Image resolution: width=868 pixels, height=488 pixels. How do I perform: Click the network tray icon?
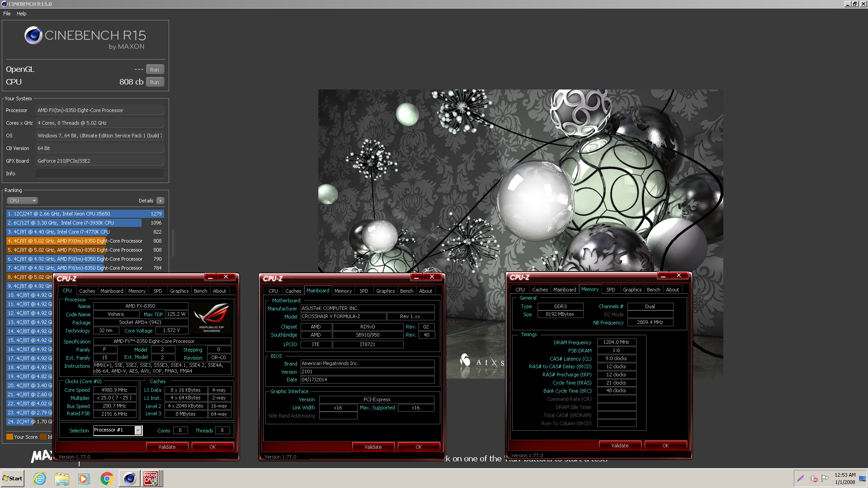[x=863, y=479]
